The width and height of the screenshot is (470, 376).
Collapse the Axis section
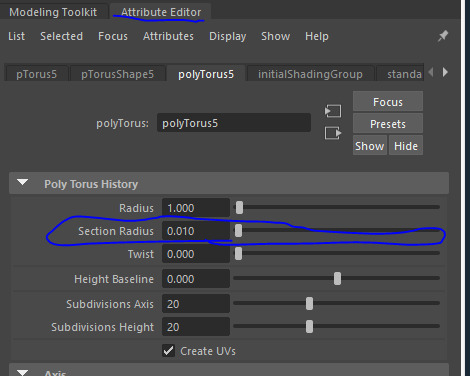point(23,372)
